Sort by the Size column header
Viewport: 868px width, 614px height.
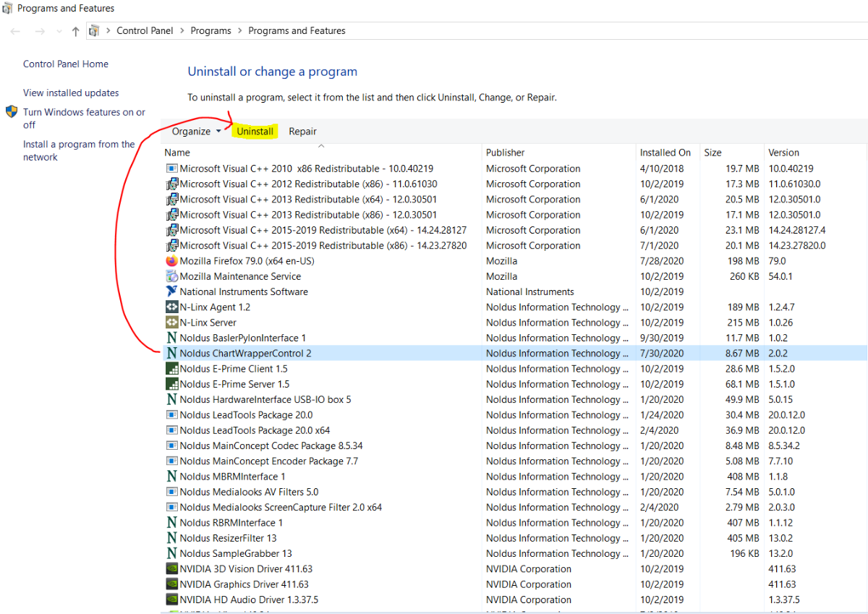(x=732, y=153)
